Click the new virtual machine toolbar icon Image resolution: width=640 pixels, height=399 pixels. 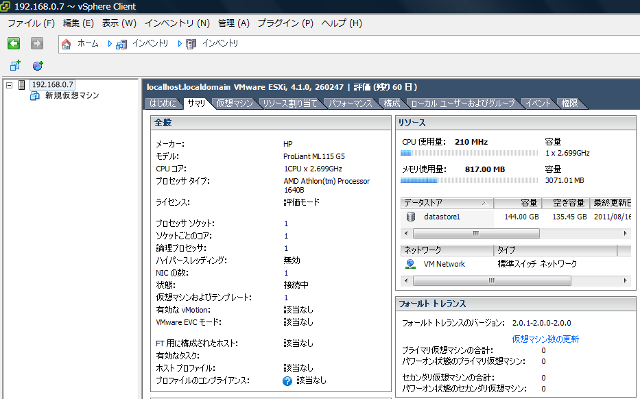[15, 65]
